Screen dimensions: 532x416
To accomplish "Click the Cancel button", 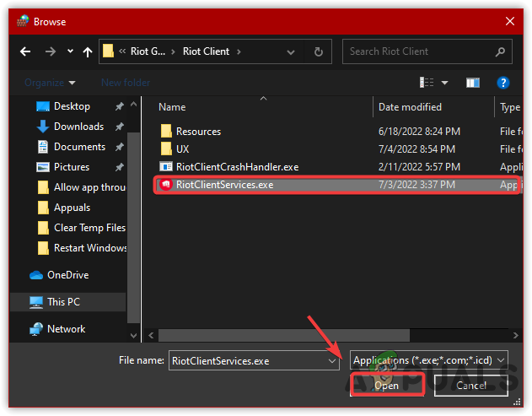I will pos(471,385).
